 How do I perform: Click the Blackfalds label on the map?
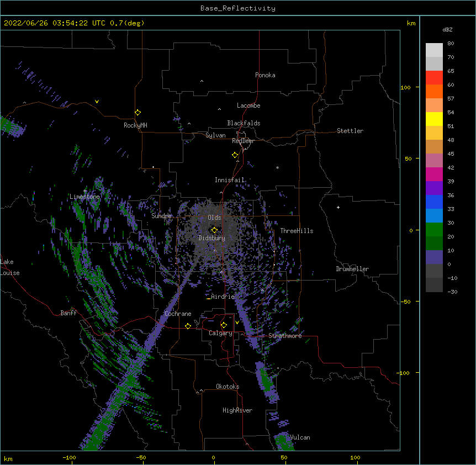244,123
